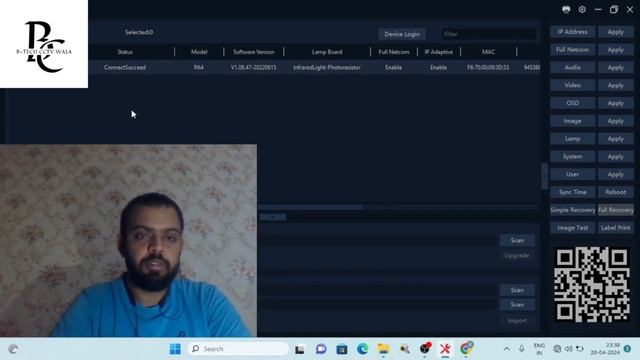
Task: Click the InfraredLight-Photoresistor cell
Action: 327,68
